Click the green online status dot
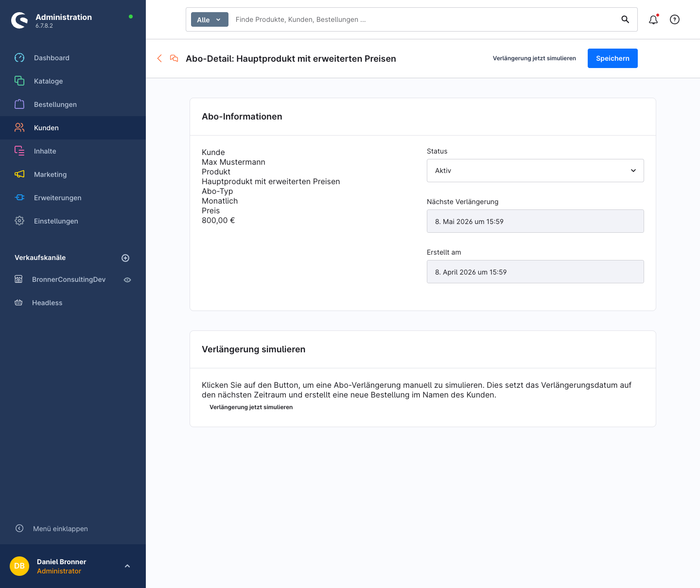 point(131,17)
